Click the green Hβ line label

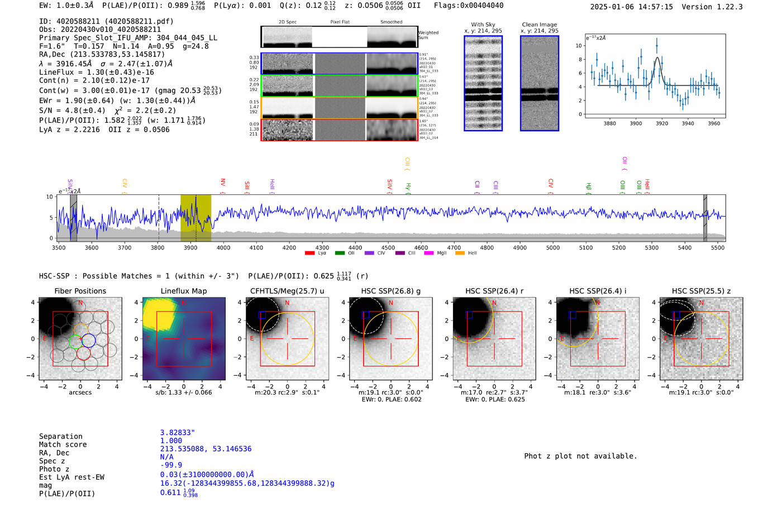pos(588,188)
